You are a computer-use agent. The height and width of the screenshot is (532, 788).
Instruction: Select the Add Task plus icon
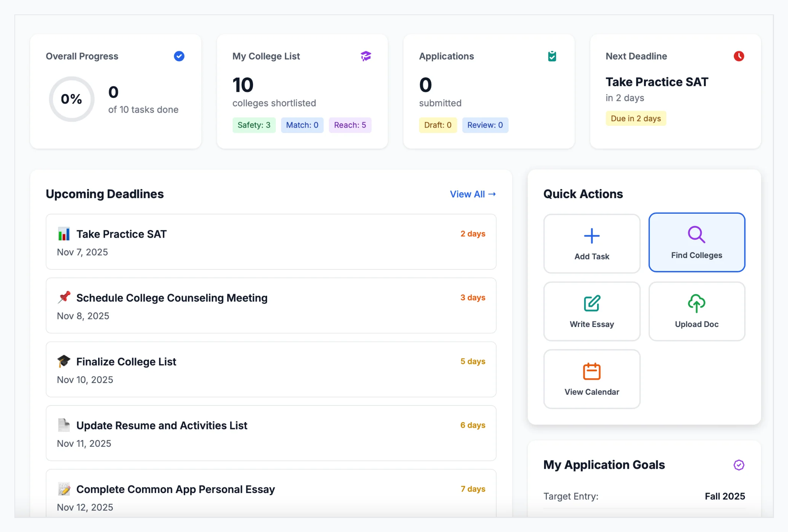pos(591,236)
